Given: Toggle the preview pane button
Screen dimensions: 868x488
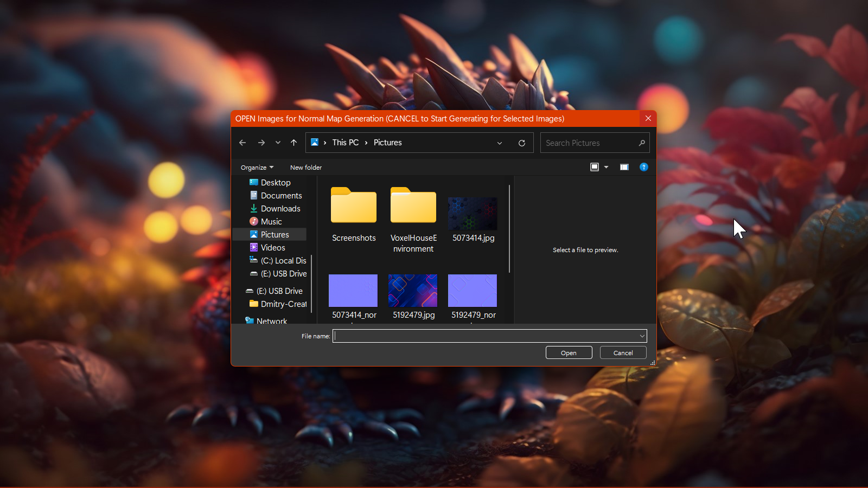Looking at the screenshot, I should pos(624,167).
